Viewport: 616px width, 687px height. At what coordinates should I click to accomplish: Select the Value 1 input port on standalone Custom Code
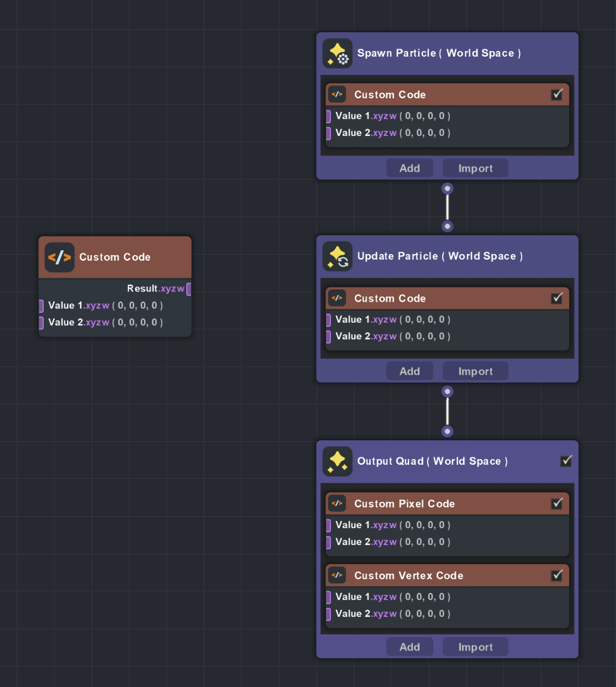coord(41,306)
